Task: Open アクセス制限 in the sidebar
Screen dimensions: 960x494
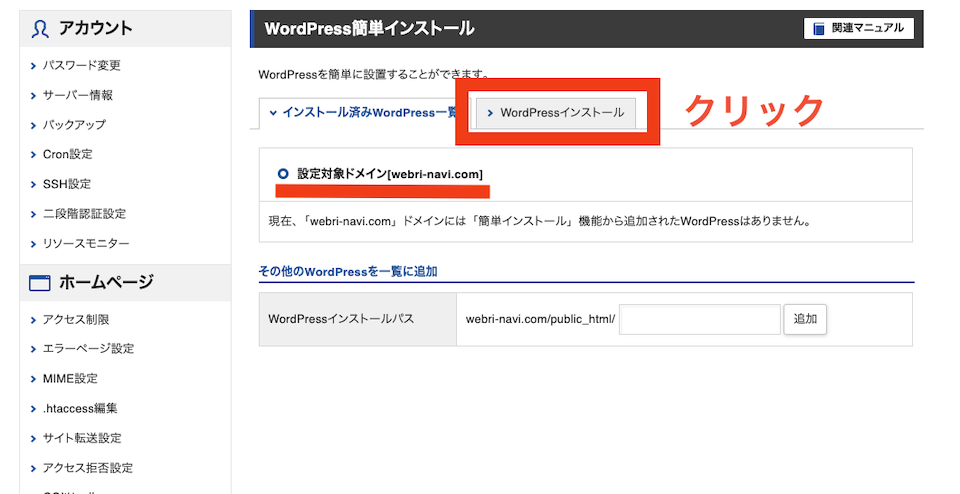Action: [76, 320]
